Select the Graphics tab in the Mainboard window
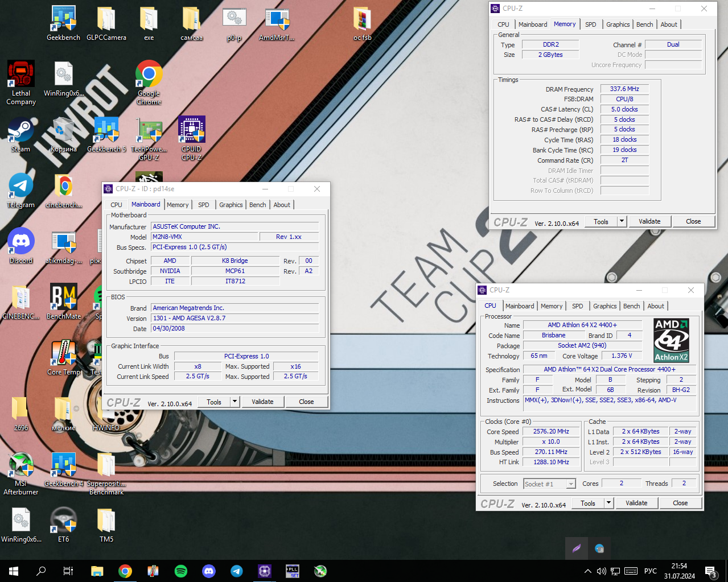The height and width of the screenshot is (582, 728). tap(231, 205)
